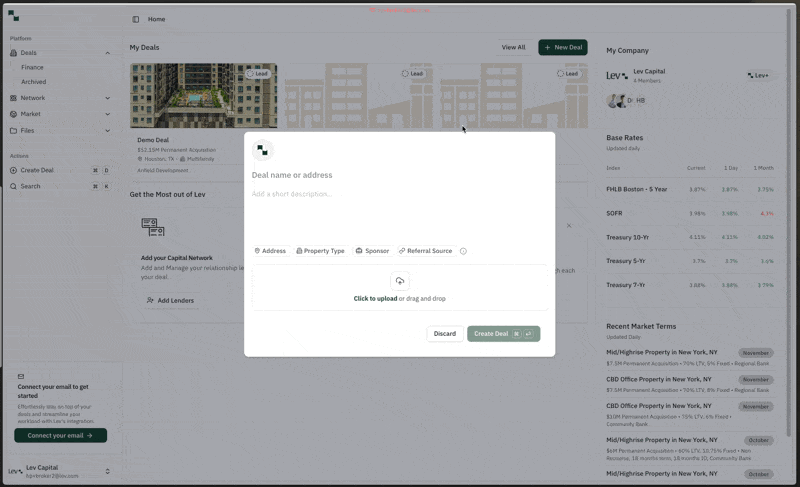Click the Create Deal plus icon in the sidebar
This screenshot has width=800, height=487.
[x=13, y=170]
